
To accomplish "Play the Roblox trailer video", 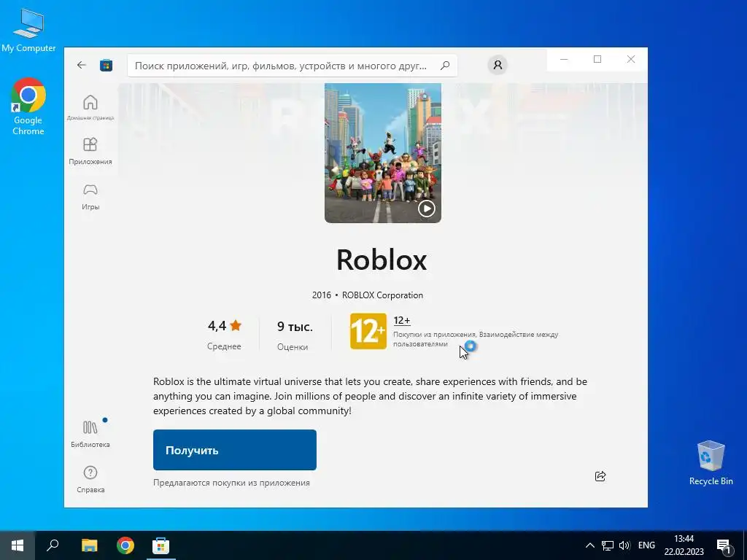I will point(426,208).
